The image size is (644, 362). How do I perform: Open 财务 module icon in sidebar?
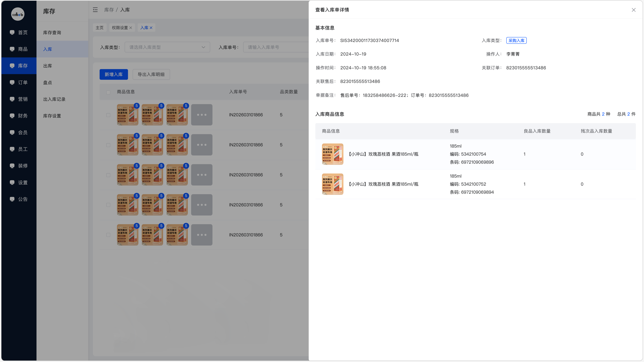[x=12, y=116]
